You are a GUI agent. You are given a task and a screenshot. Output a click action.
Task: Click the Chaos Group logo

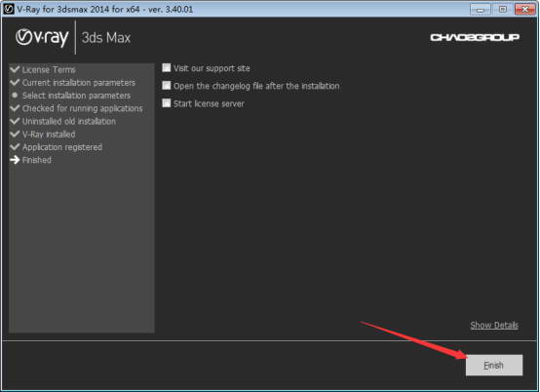click(475, 37)
